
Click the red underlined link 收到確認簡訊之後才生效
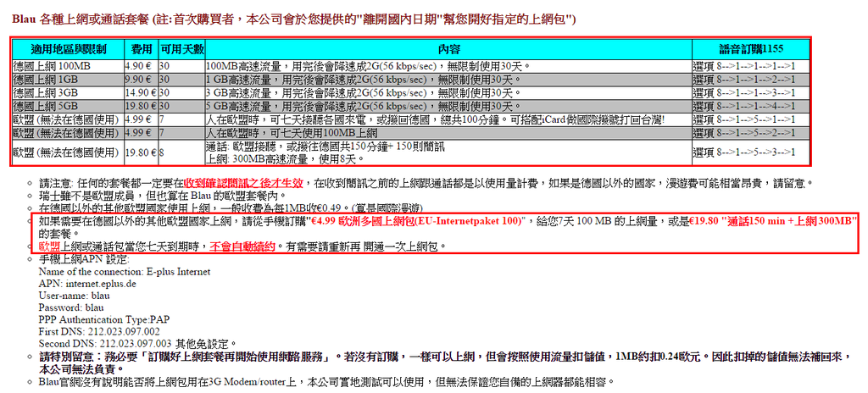(243, 182)
